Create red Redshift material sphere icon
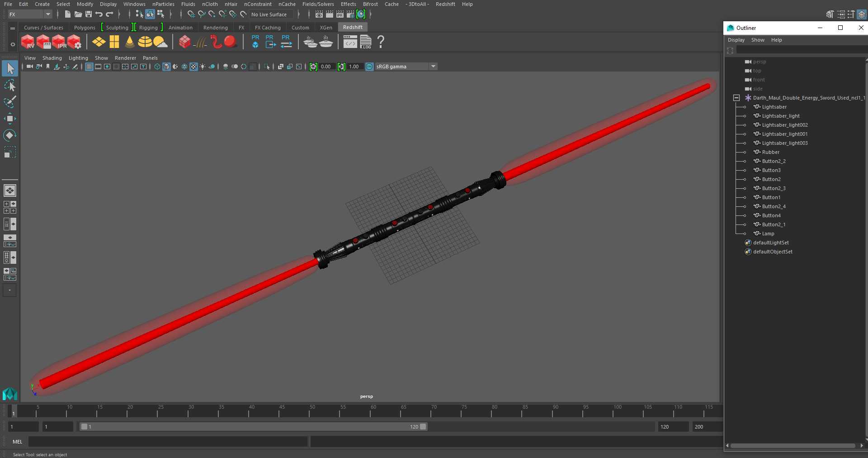Viewport: 868px width, 458px height. 231,42
